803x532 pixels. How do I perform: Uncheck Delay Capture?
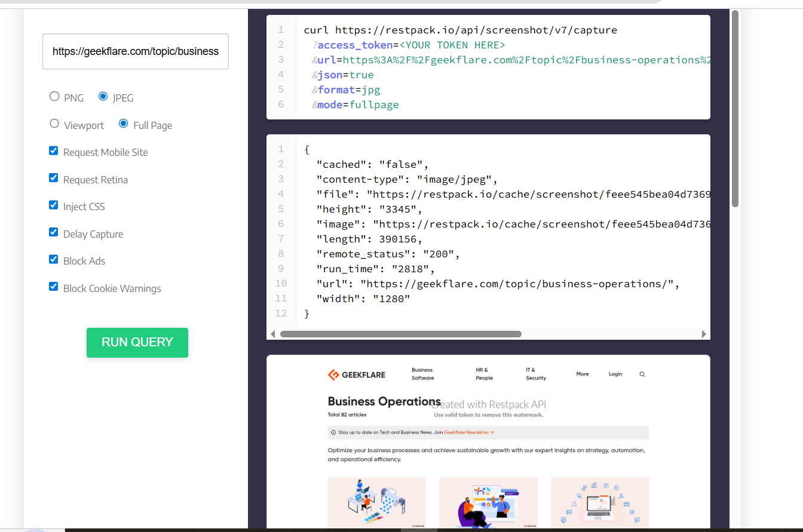(x=53, y=232)
